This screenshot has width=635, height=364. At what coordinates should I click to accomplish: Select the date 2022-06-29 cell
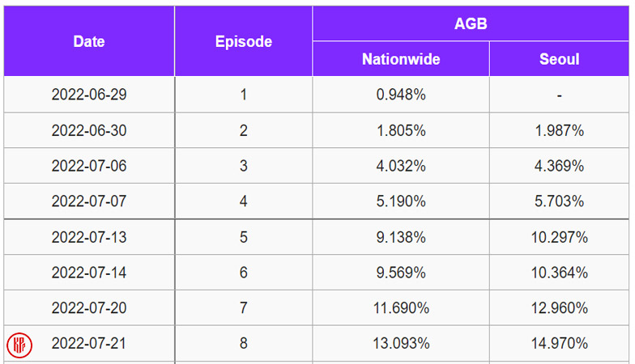(x=89, y=95)
